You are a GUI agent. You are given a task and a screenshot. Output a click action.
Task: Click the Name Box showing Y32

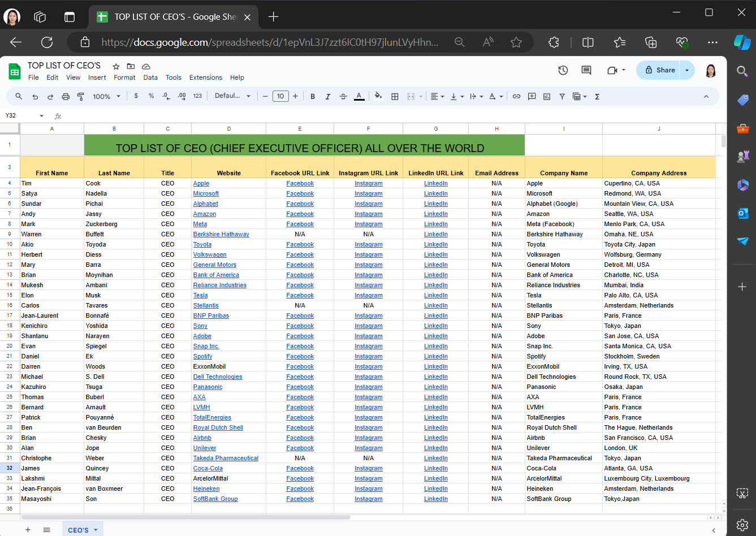click(20, 116)
